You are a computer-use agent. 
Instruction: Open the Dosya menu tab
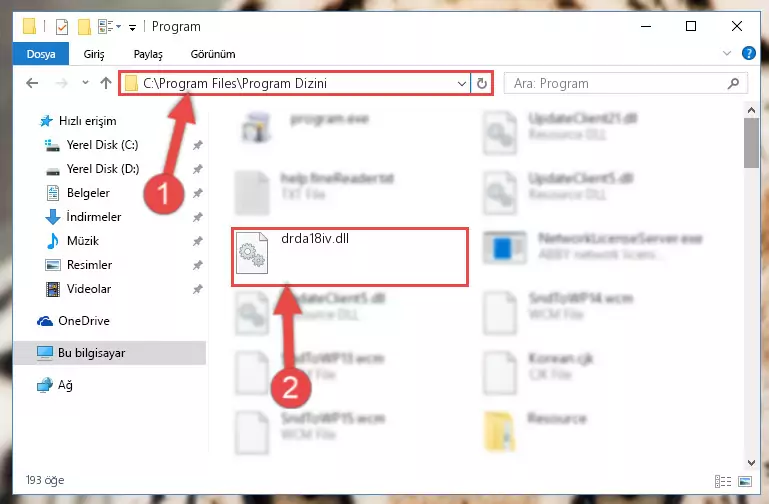coord(41,54)
